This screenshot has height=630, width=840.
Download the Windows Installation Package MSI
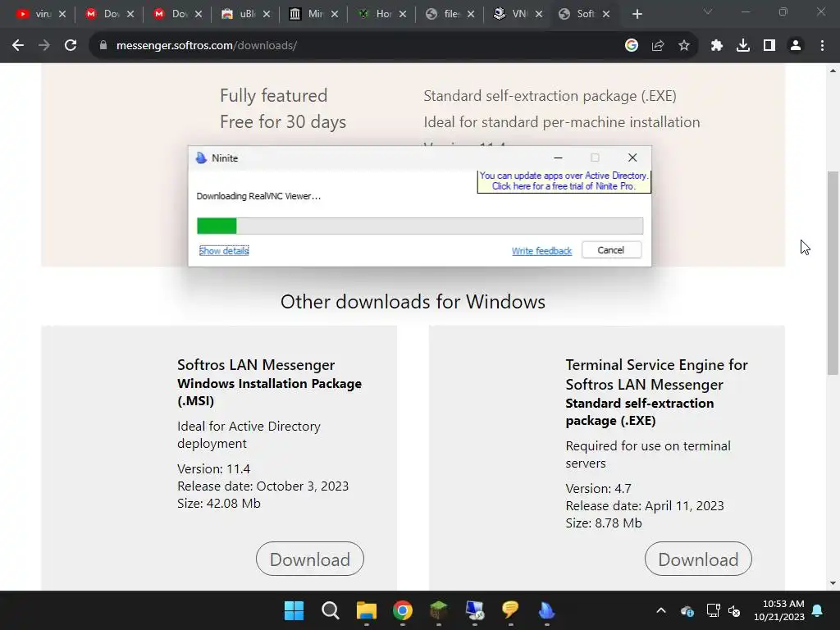[x=309, y=559]
